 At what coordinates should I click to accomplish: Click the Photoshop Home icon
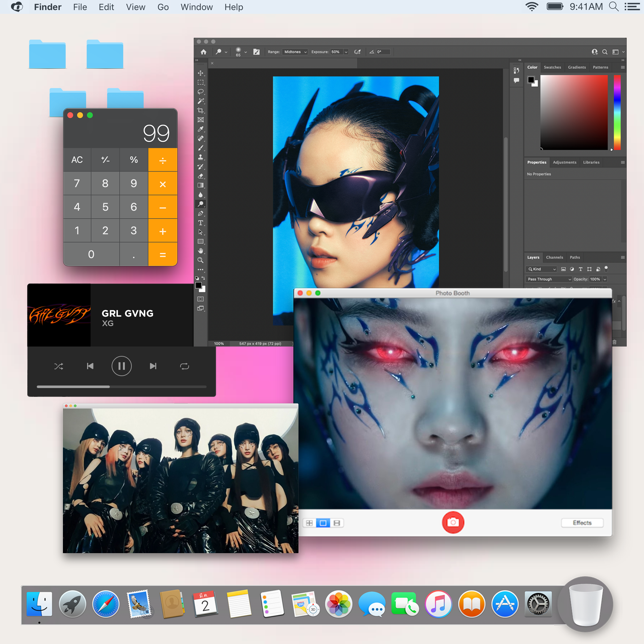click(x=203, y=52)
